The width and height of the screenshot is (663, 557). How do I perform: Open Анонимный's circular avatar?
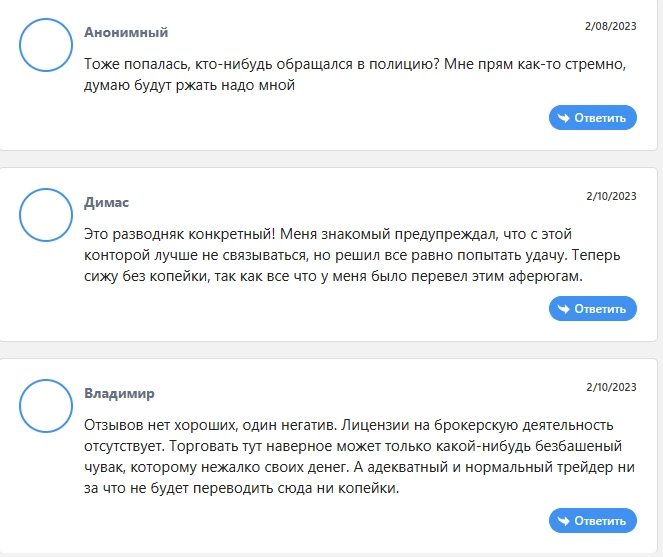pos(46,45)
